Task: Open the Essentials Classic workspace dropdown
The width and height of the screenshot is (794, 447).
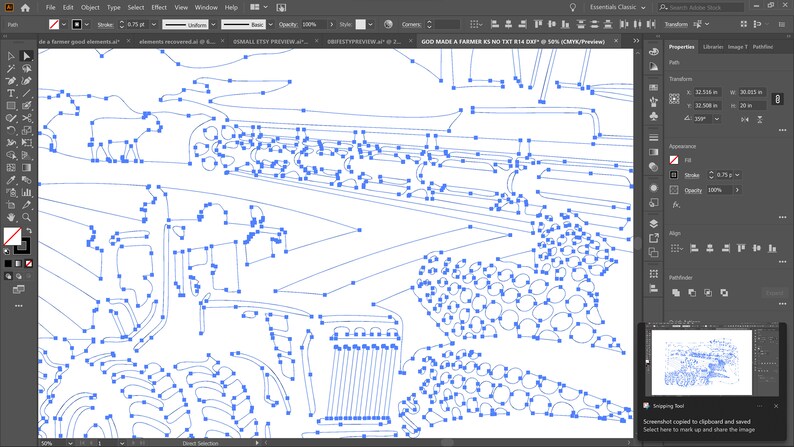Action: pyautogui.click(x=617, y=8)
